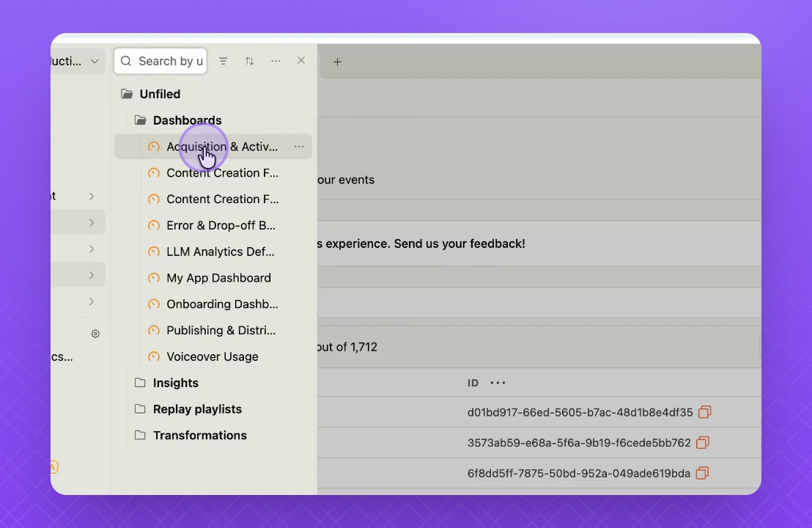The image size is (812, 528).
Task: Click the dashboard icon beside My App Dashboard
Action: [x=154, y=278]
